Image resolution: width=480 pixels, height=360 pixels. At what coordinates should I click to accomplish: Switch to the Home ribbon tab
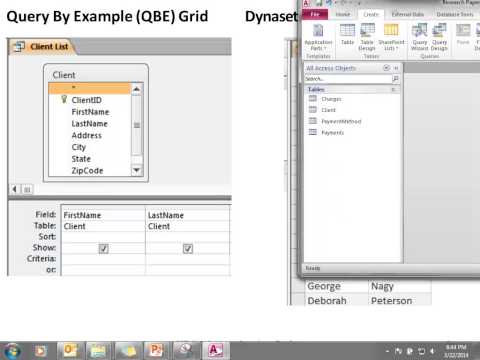[342, 14]
